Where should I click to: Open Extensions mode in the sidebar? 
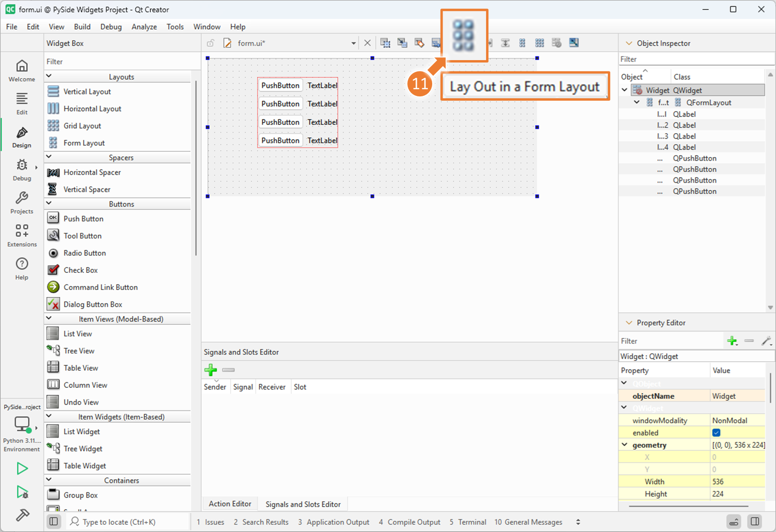click(x=22, y=236)
